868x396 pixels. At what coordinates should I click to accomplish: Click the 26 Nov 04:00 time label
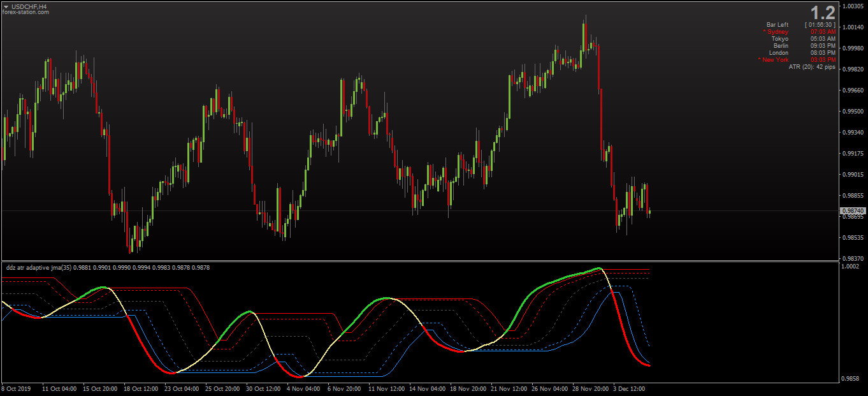549,388
